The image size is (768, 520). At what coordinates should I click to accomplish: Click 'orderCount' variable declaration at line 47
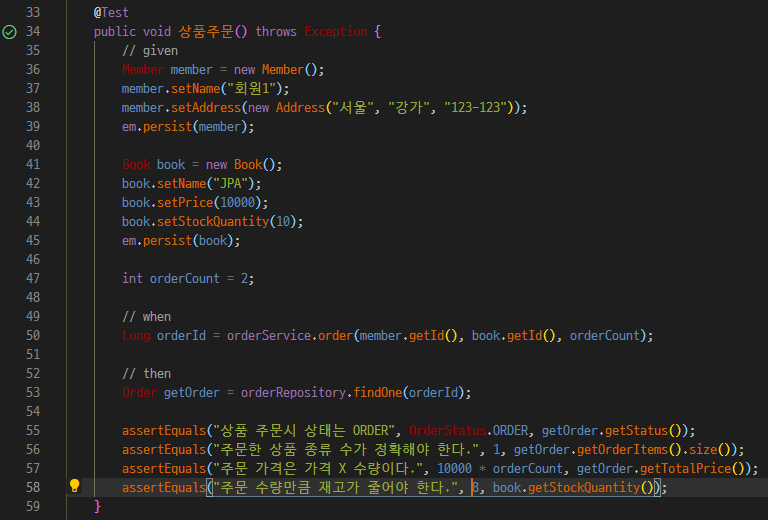tap(185, 279)
